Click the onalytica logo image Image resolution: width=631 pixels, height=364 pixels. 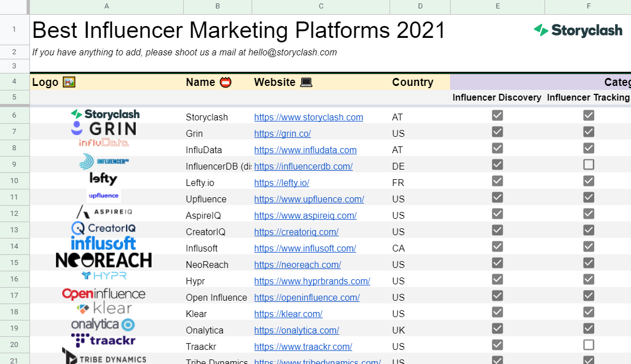[103, 324]
